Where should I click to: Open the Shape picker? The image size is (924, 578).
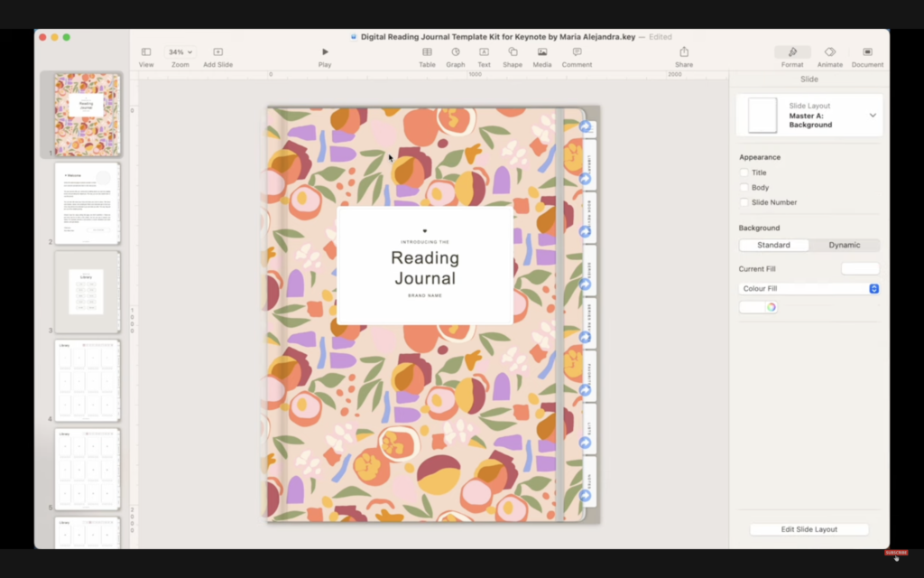pos(513,56)
